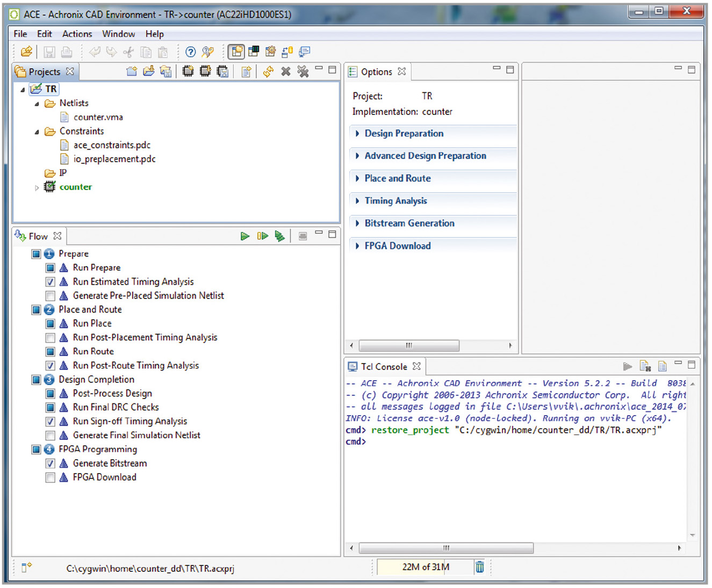
Task: Switch to the Tcl Console tab
Action: [x=384, y=367]
